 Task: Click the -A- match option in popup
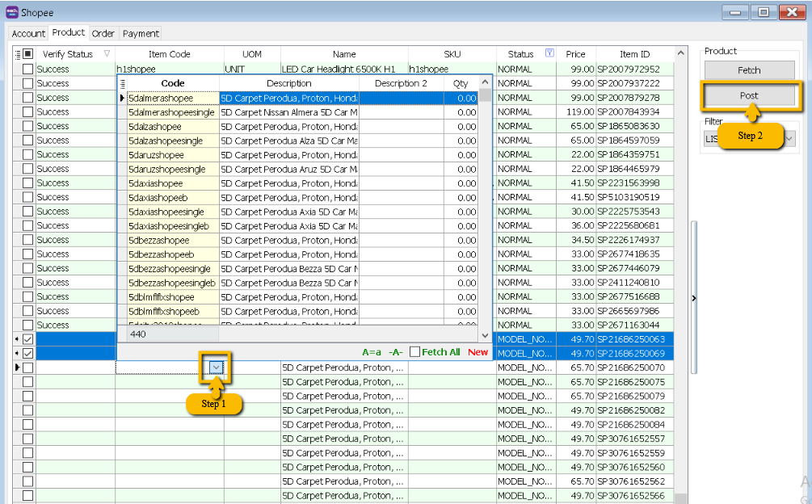coord(395,352)
